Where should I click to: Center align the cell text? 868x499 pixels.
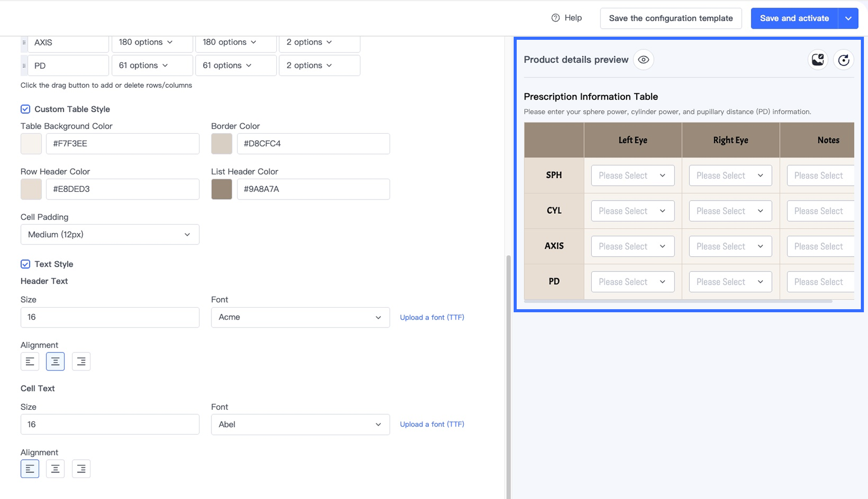point(55,468)
